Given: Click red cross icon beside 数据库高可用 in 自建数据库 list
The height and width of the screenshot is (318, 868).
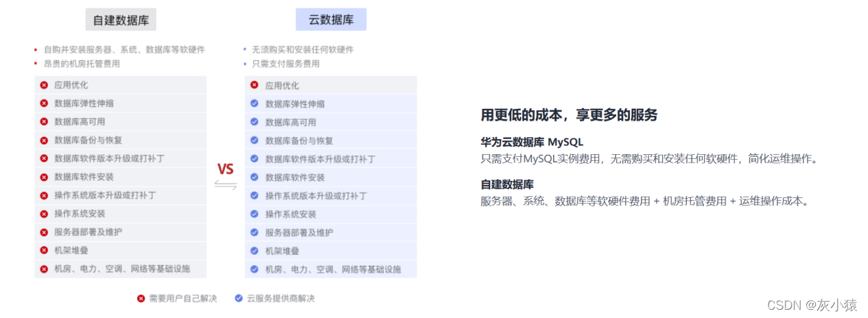Looking at the screenshot, I should tap(44, 121).
